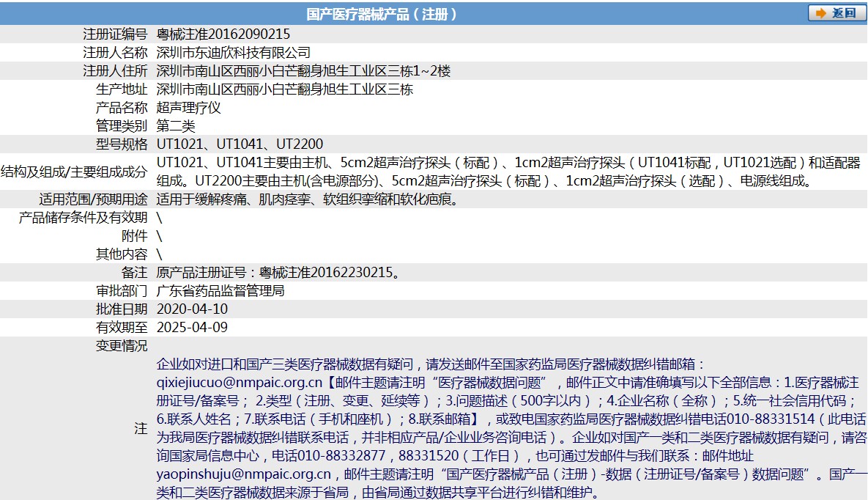Screen dimensions: 868x500
Task: Click registration number 粤械注准20162090215
Action: tap(223, 34)
